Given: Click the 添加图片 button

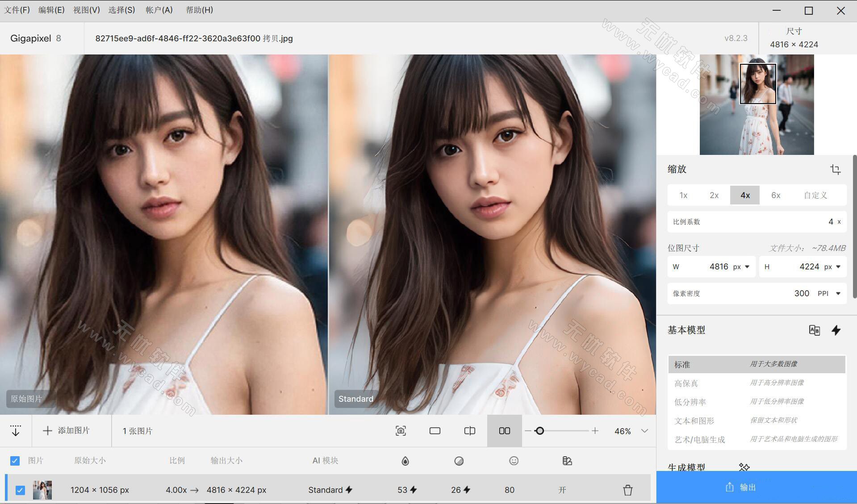Looking at the screenshot, I should [x=67, y=431].
